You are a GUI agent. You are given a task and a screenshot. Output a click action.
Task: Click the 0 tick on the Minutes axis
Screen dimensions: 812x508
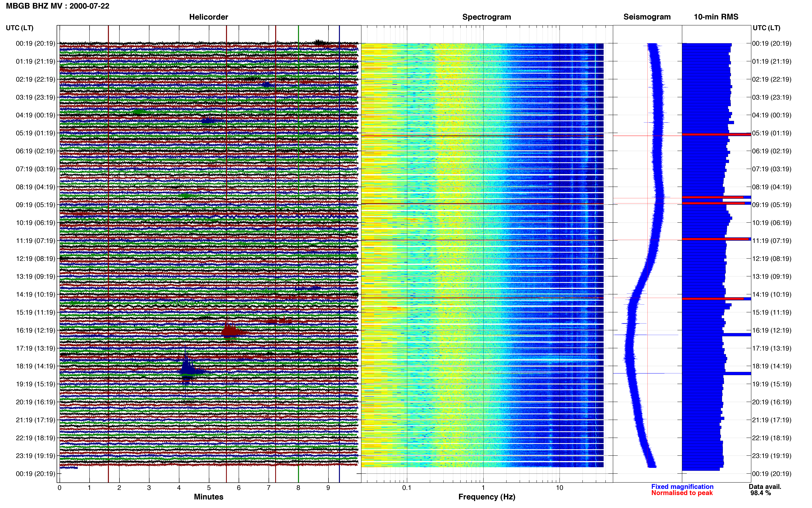(x=59, y=488)
